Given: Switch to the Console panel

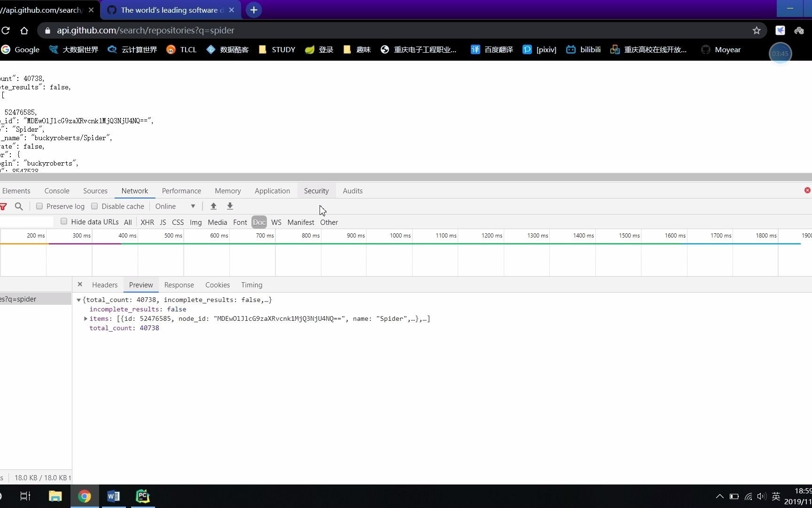Looking at the screenshot, I should pos(56,190).
